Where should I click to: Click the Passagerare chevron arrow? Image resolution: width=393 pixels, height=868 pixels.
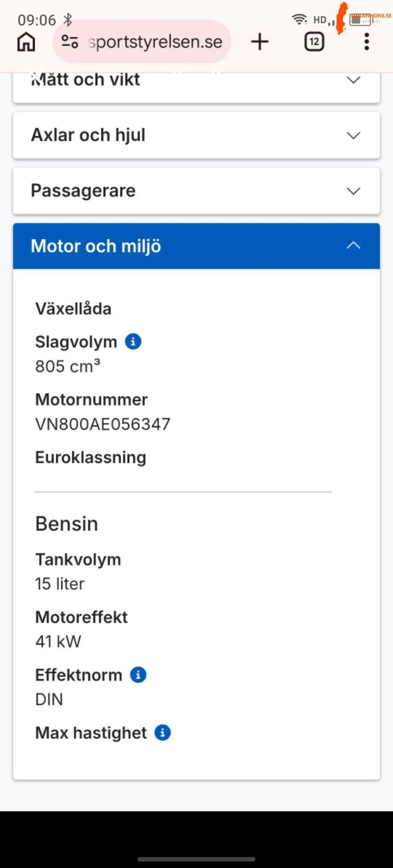(354, 191)
